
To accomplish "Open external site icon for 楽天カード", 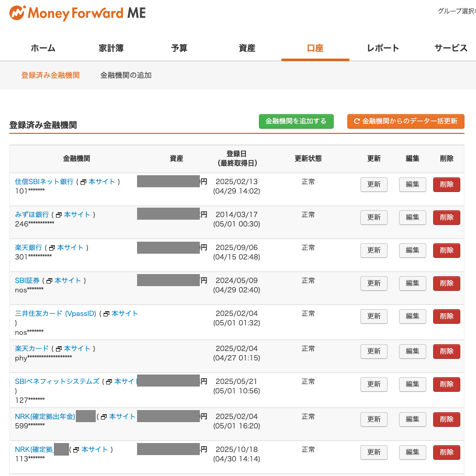I will tap(59, 349).
